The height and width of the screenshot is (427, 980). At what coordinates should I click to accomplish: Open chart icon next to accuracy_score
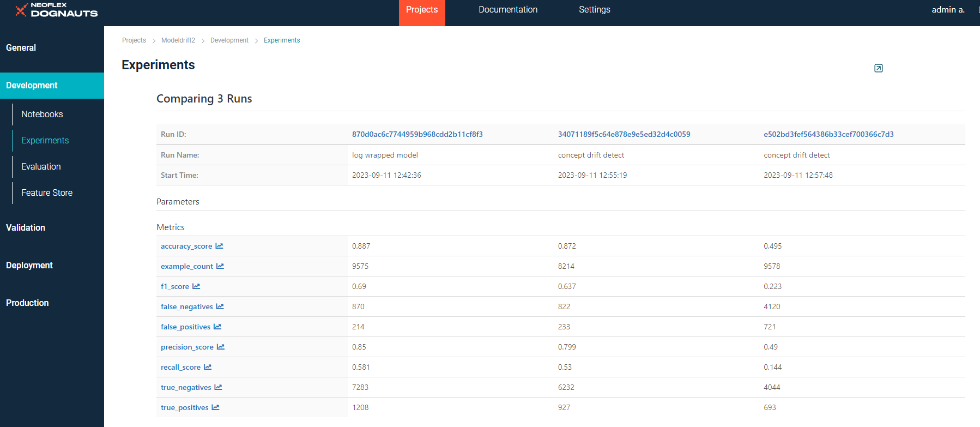219,246
